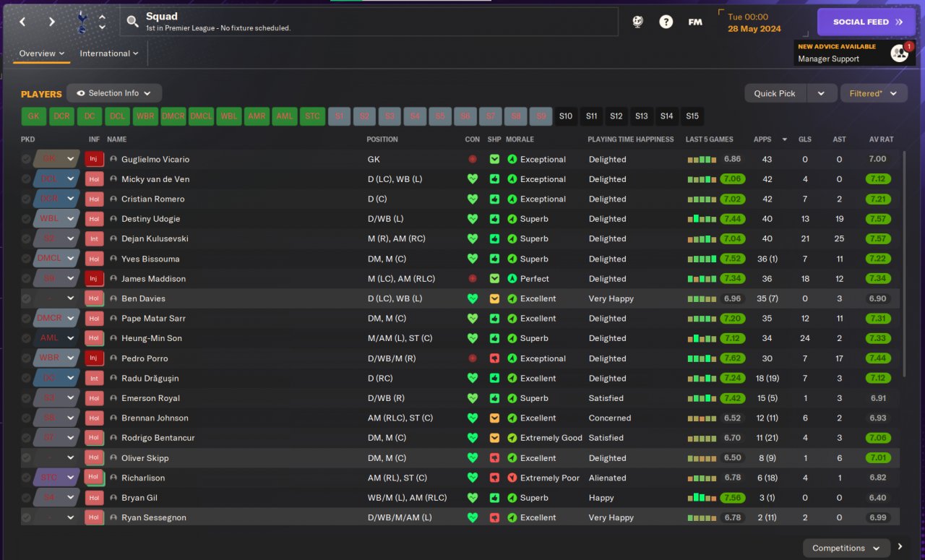The width and height of the screenshot is (925, 560).
Task: Open the Quick Pick arrow dropdown
Action: click(x=821, y=93)
